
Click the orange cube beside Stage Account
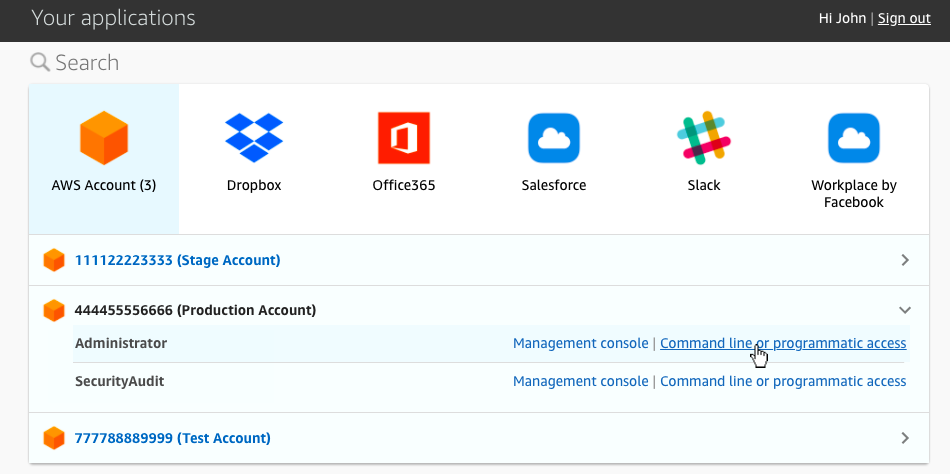click(x=54, y=260)
